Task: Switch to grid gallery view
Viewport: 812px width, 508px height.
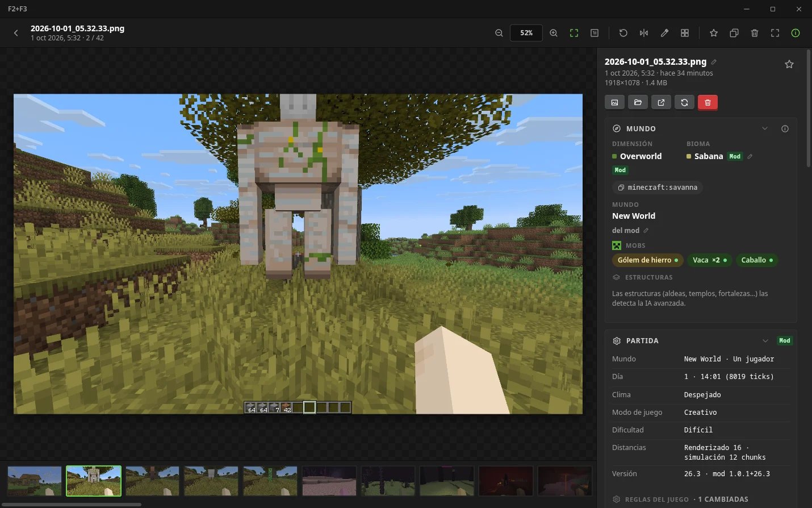Action: [x=685, y=33]
